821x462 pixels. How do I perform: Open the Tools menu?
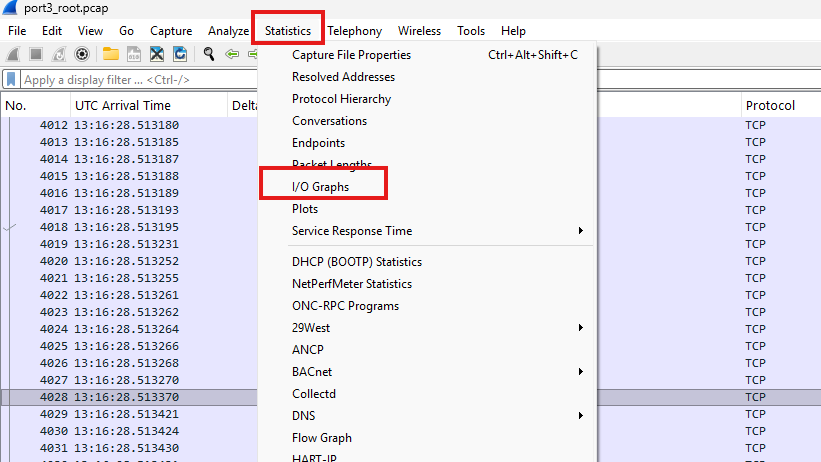point(471,31)
